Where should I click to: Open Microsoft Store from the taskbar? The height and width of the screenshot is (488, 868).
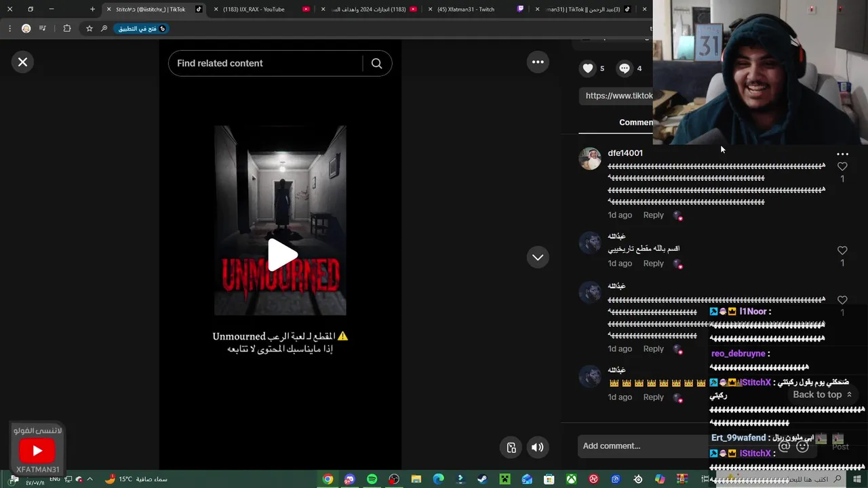tap(549, 479)
